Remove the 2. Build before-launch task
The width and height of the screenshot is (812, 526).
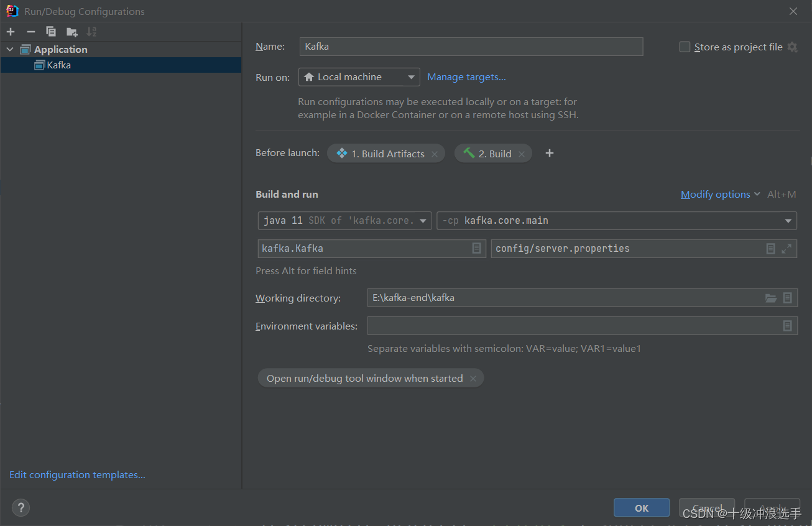[522, 154]
